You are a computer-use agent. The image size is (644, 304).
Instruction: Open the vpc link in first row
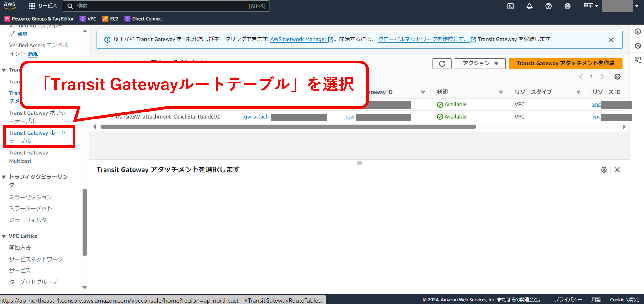(x=596, y=104)
